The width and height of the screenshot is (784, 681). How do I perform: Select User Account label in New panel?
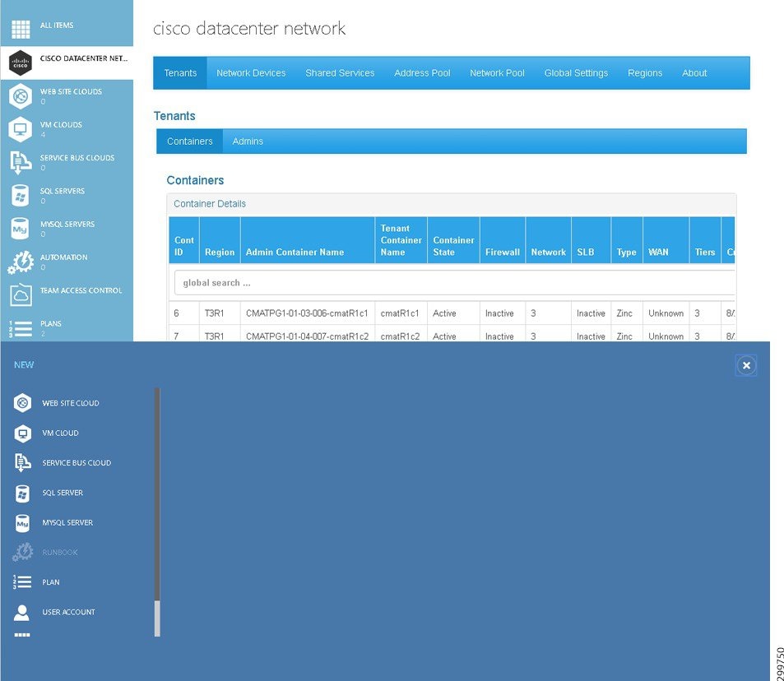pos(68,612)
